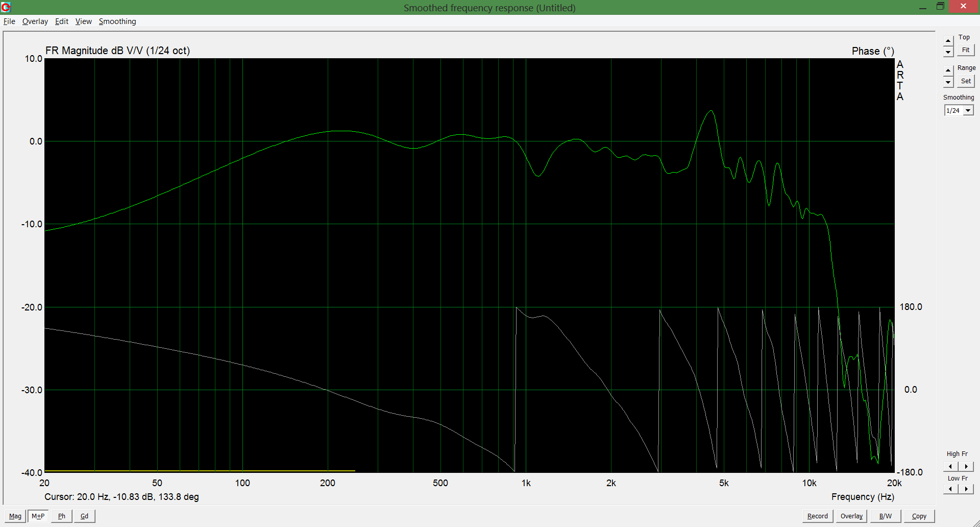Shift Low Fr limit left
The width and height of the screenshot is (980, 527).
(x=950, y=489)
